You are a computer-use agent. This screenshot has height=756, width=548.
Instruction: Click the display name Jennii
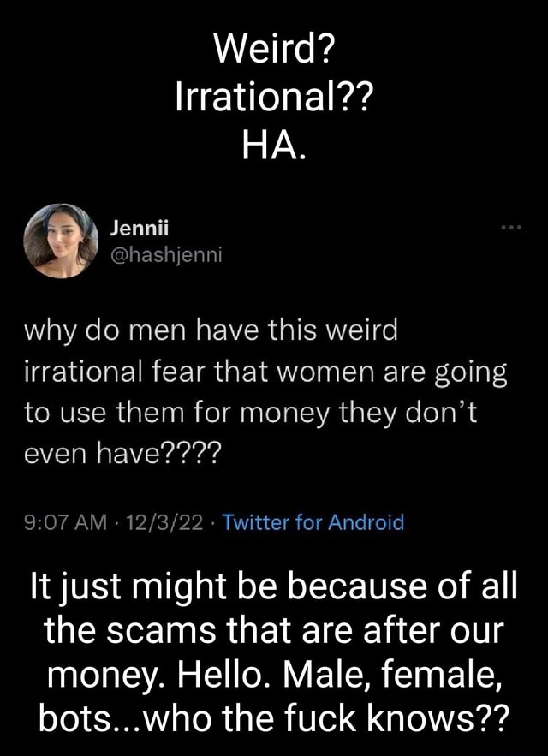pos(139,229)
